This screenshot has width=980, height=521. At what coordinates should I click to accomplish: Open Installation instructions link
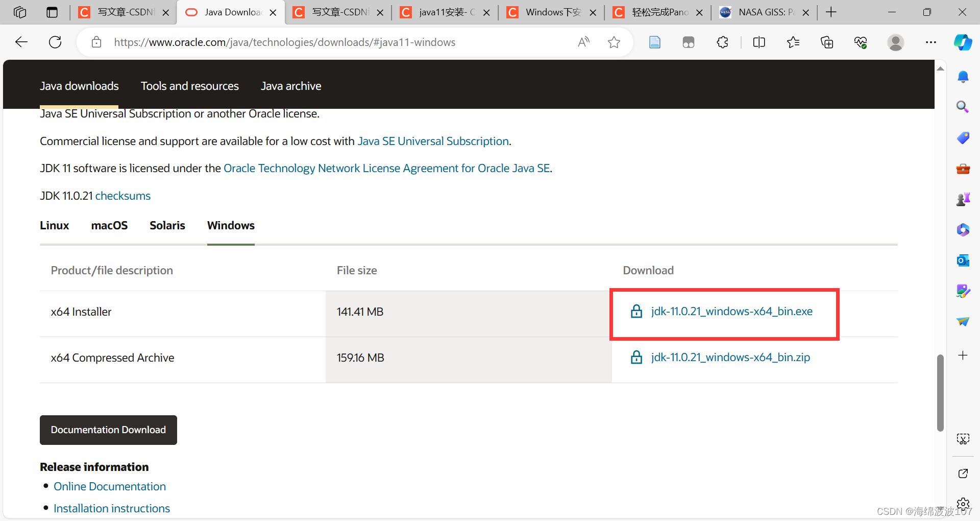[112, 508]
